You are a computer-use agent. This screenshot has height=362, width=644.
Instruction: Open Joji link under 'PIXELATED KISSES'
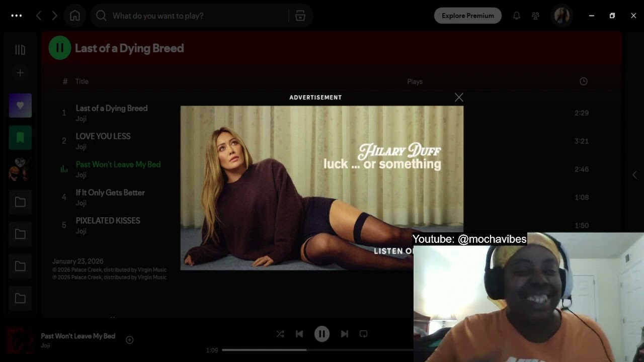click(x=81, y=231)
